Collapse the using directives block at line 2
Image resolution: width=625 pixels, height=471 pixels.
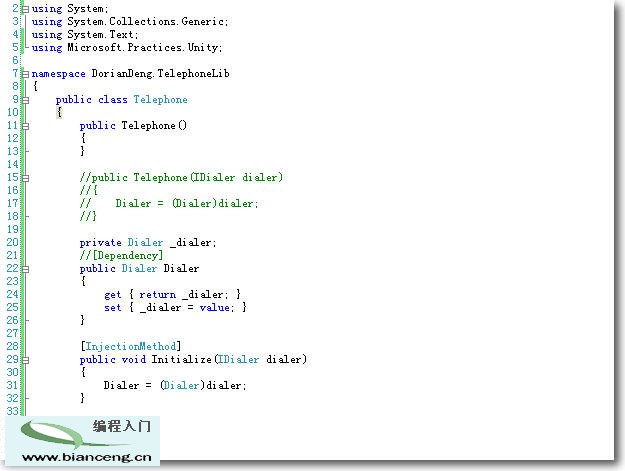26,9
